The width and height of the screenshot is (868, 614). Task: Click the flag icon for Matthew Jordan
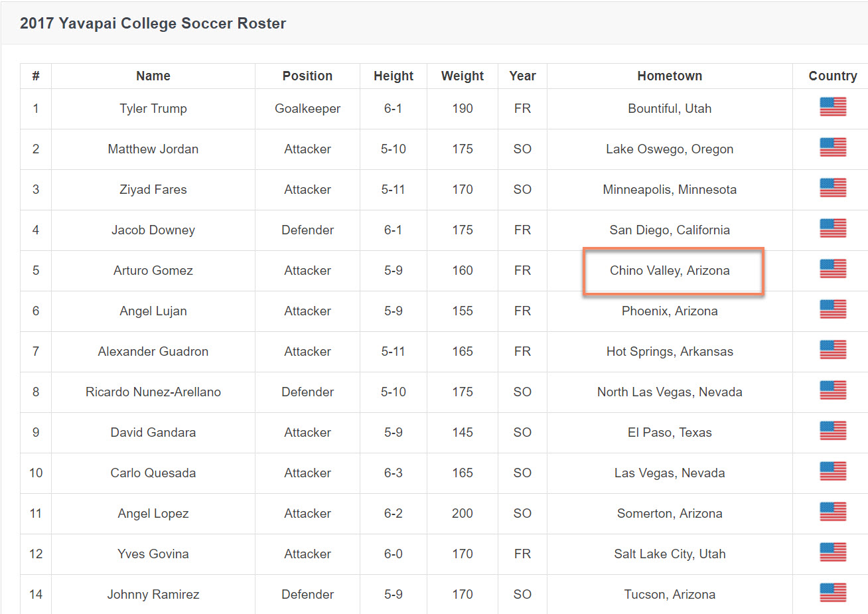pos(833,147)
